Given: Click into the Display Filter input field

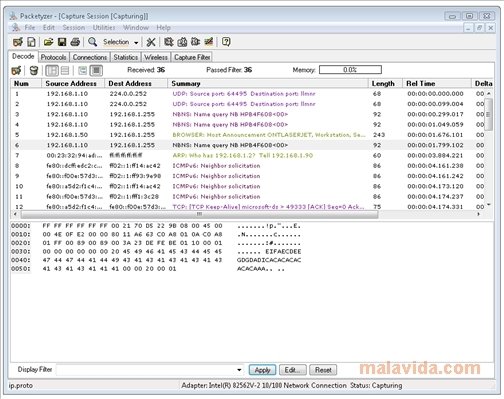Looking at the screenshot, I should coord(146,370).
